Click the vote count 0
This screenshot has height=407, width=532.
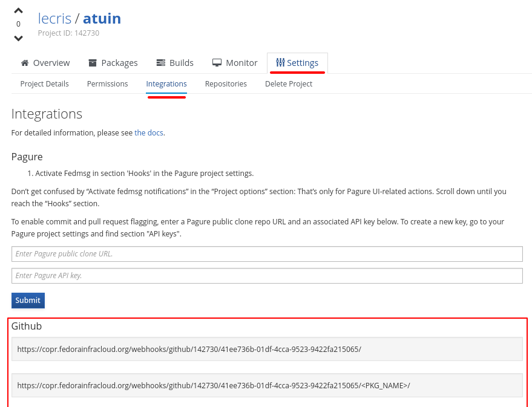[x=18, y=24]
